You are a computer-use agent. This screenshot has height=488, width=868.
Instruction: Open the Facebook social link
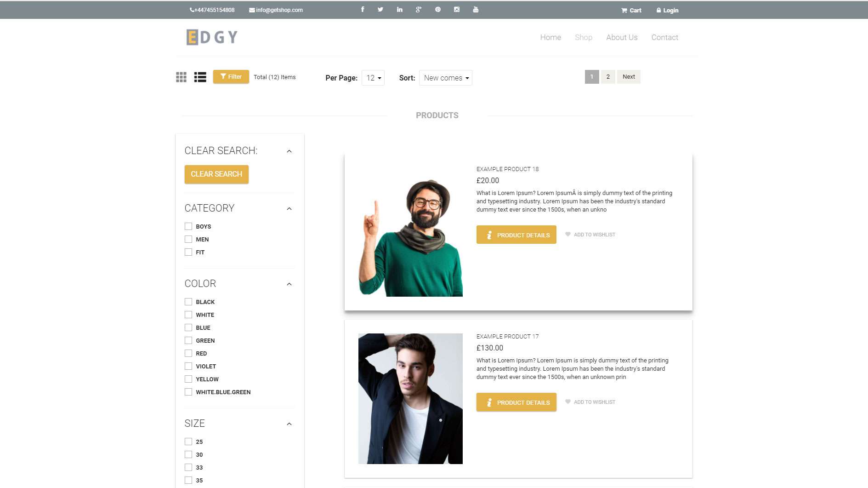coord(363,10)
